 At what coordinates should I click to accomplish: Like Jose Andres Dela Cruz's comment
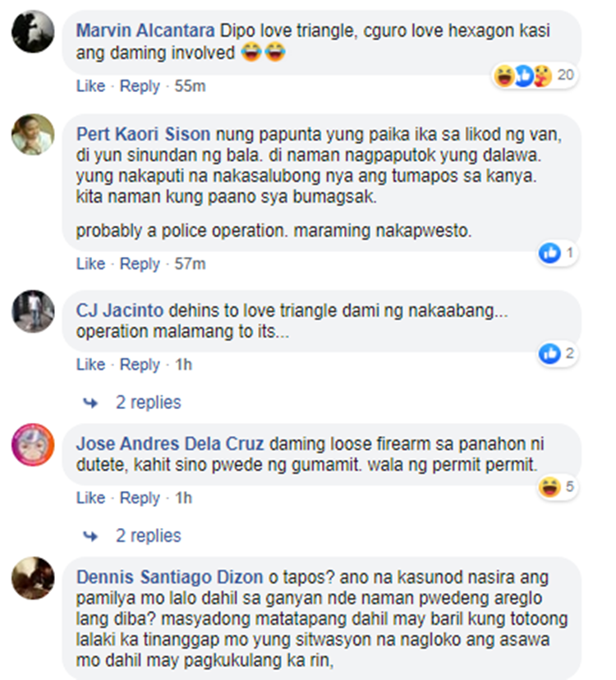tap(90, 498)
